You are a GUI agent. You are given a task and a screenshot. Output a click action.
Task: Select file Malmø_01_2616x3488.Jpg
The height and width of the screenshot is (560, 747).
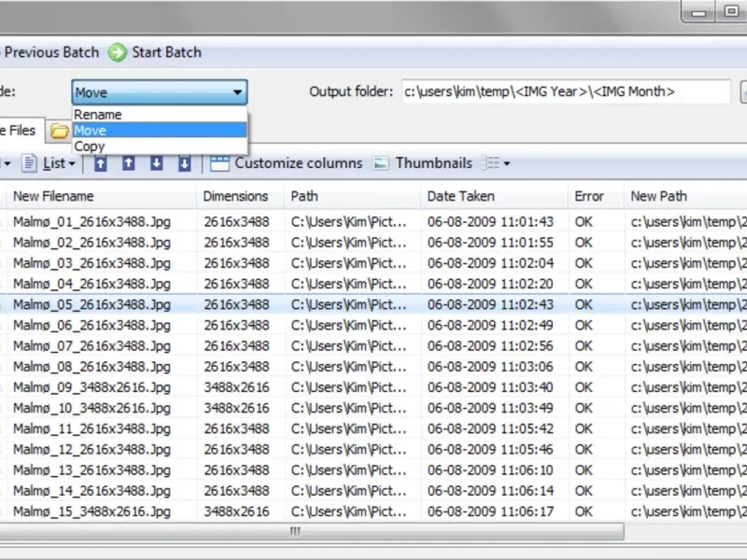point(92,222)
